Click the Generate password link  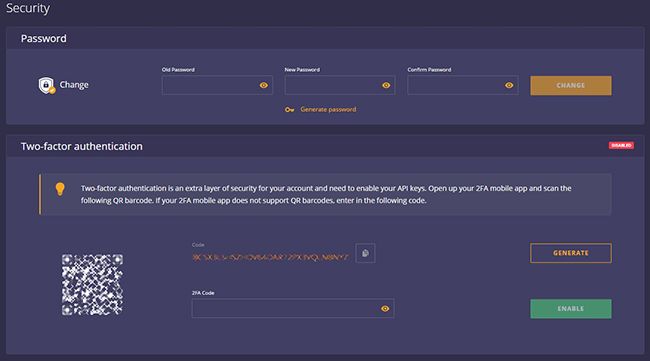(328, 109)
